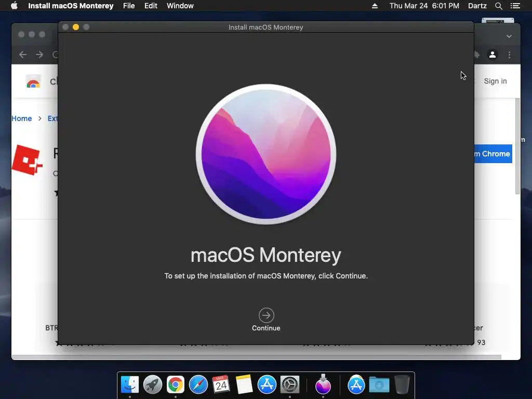The height and width of the screenshot is (399, 532).
Task: Click the blue Add to Chrome button
Action: point(493,154)
